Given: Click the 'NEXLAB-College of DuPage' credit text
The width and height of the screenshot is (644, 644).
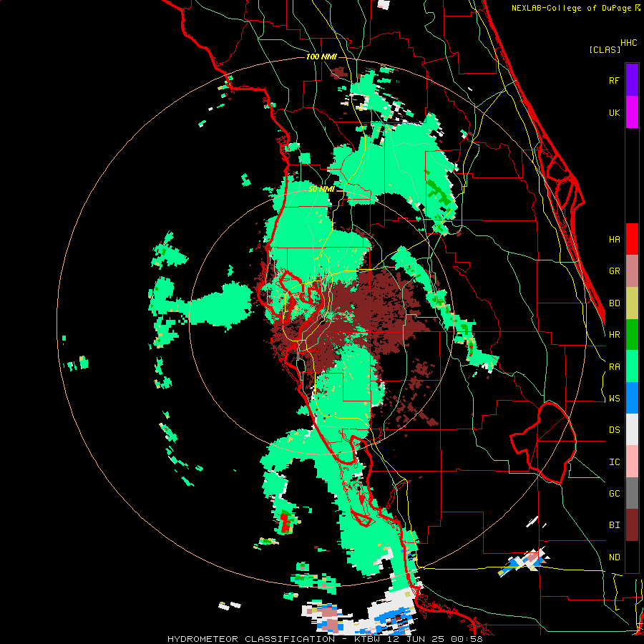Looking at the screenshot, I should tap(572, 8).
